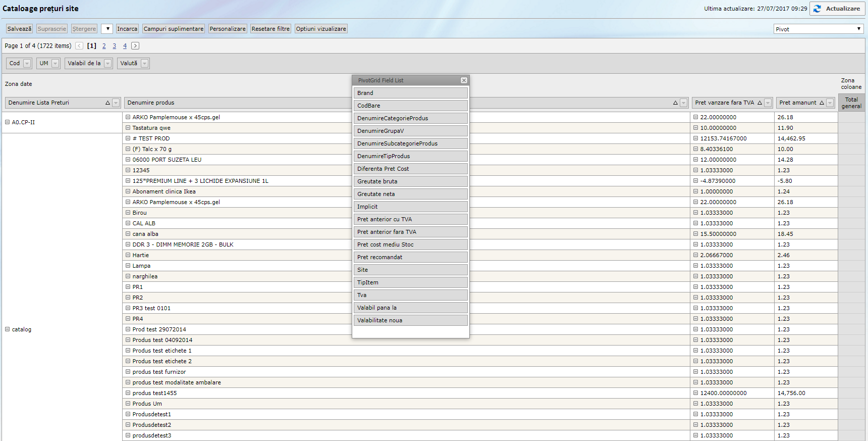Open filter icon on Valută field
The image size is (868, 441).
145,64
